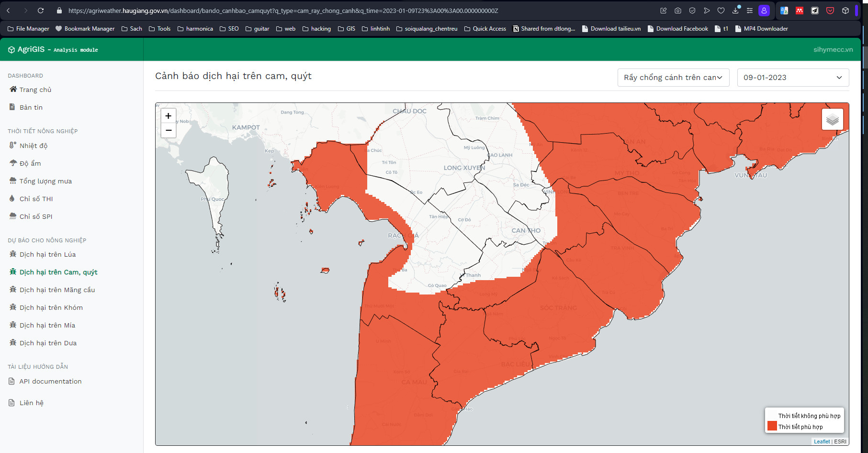The height and width of the screenshot is (453, 868).
Task: Click the bug icon for Dịch hại trên Lúa
Action: [x=13, y=254]
